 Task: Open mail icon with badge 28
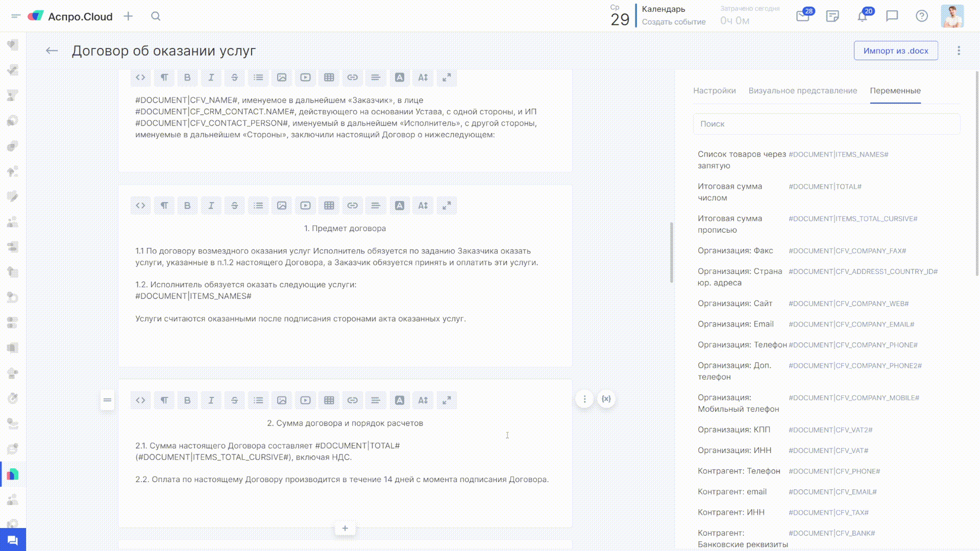click(802, 16)
